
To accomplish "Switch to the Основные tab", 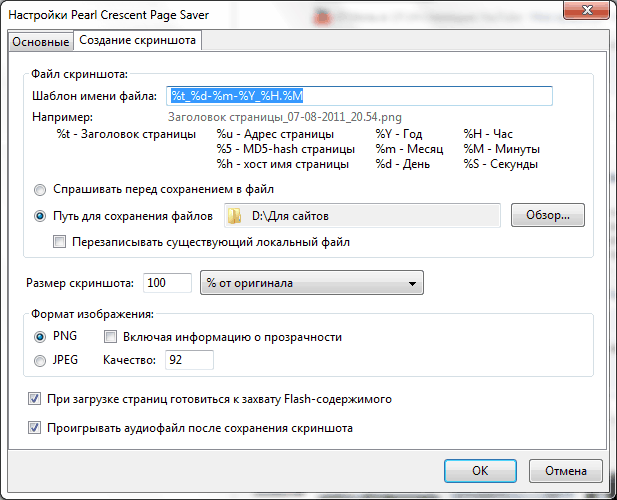I will pos(41,41).
